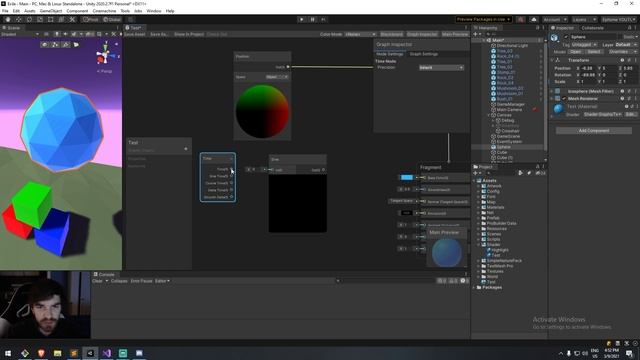The height and width of the screenshot is (360, 640).
Task: Open the Layers dropdown in toolbar
Action: click(584, 20)
